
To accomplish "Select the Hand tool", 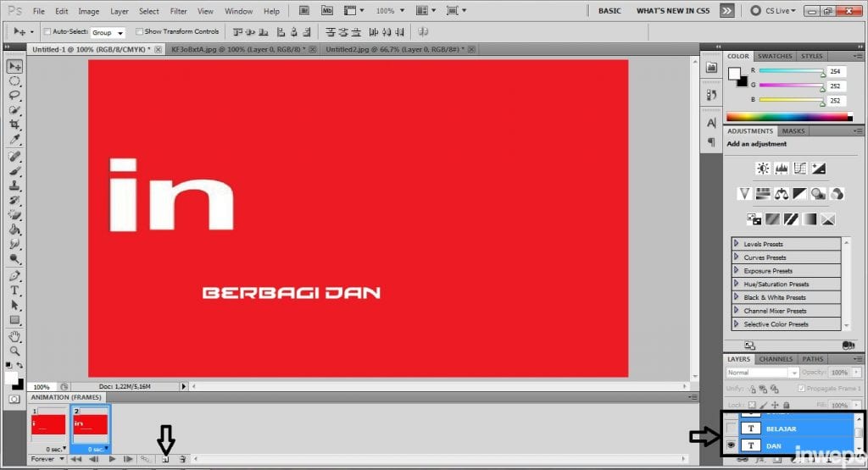I will 14,336.
